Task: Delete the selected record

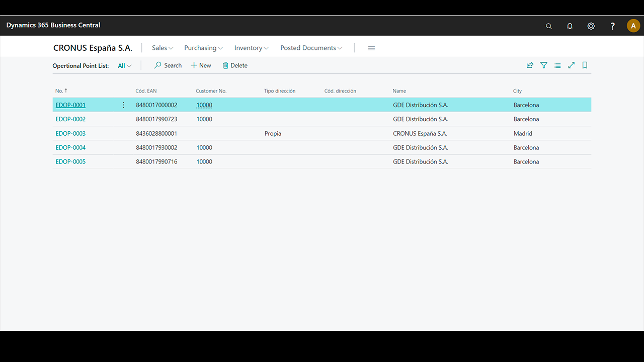Action: [x=235, y=65]
